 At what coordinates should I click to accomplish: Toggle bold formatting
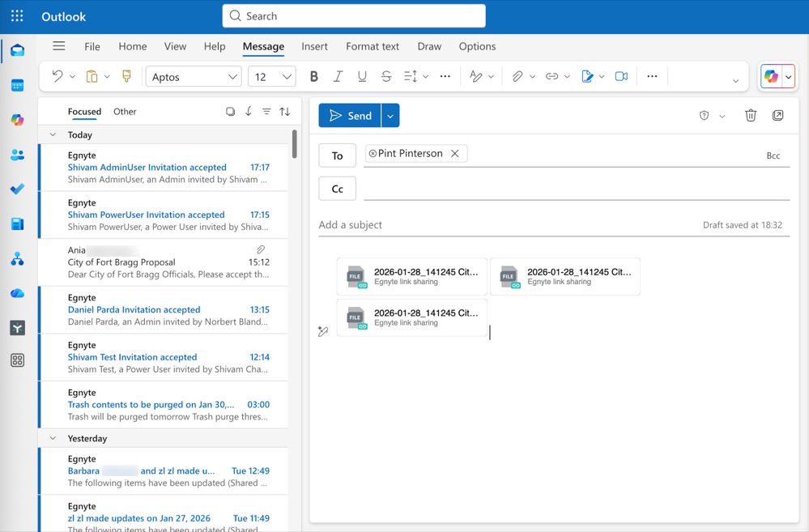click(314, 75)
